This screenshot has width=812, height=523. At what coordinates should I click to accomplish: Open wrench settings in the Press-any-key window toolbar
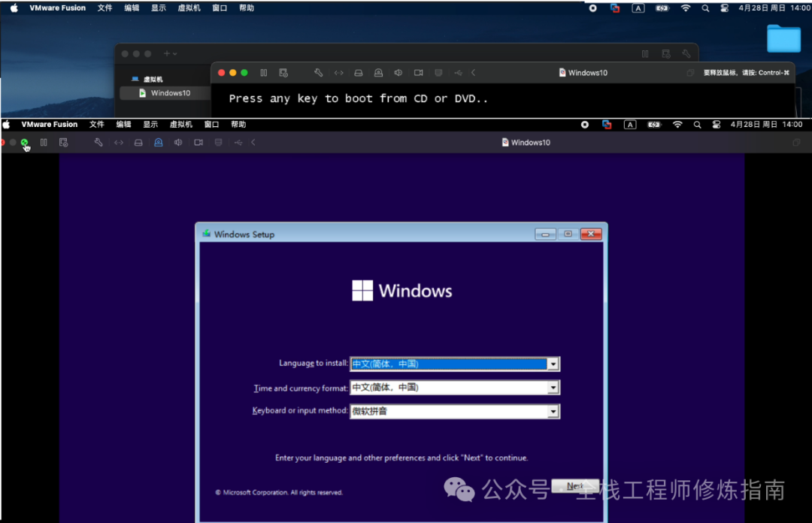[x=319, y=73]
